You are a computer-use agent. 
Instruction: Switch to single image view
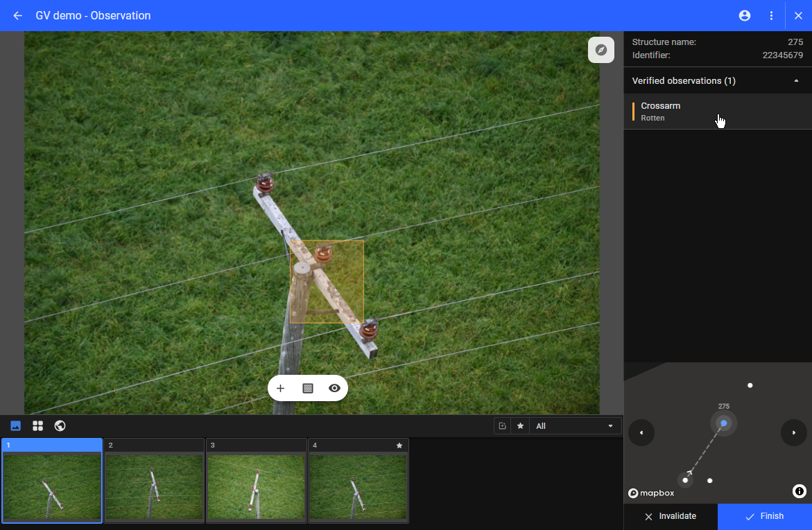16,425
